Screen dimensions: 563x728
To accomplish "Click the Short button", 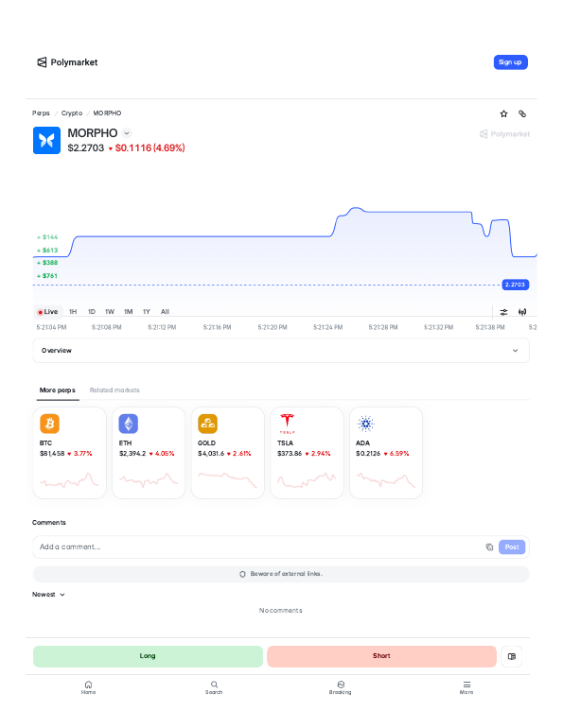I will [382, 656].
